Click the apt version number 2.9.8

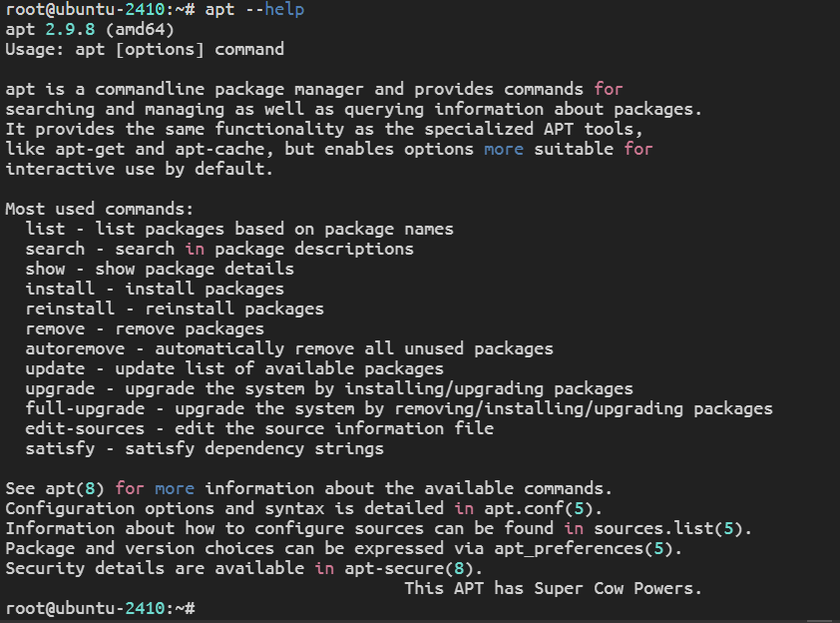(x=70, y=29)
